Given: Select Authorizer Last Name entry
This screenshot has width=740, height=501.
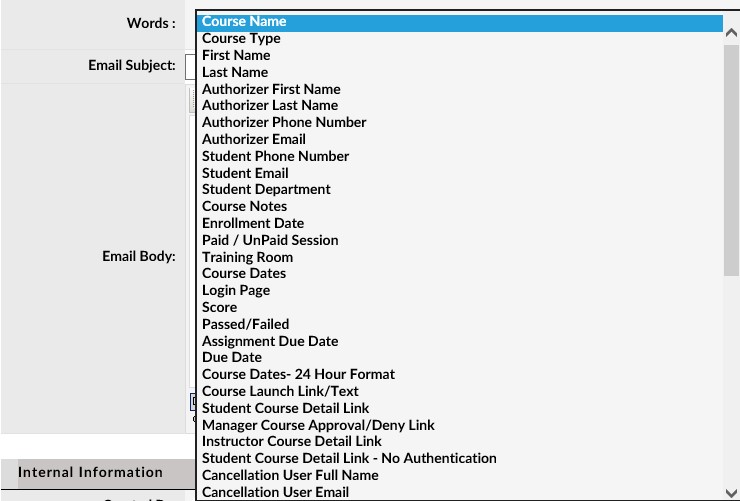Looking at the screenshot, I should [x=459, y=106].
